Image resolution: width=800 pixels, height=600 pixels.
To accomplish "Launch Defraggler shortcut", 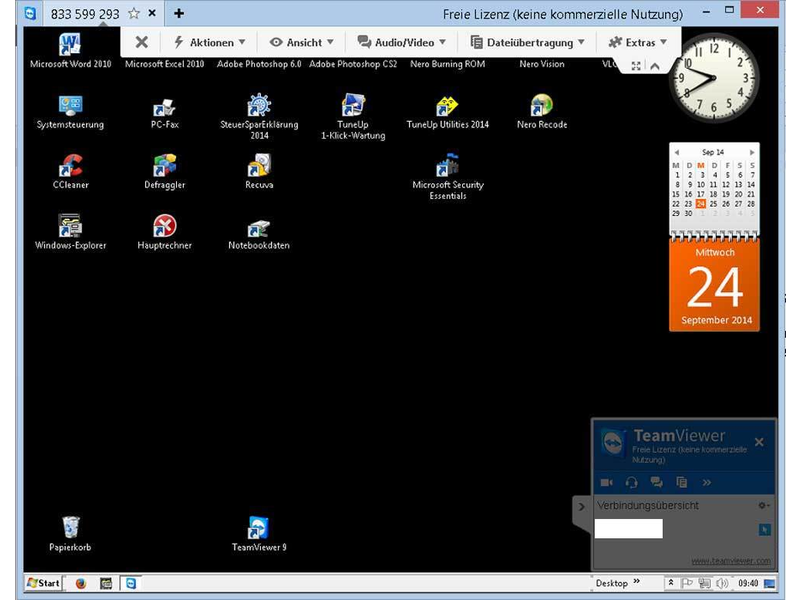I will [164, 172].
